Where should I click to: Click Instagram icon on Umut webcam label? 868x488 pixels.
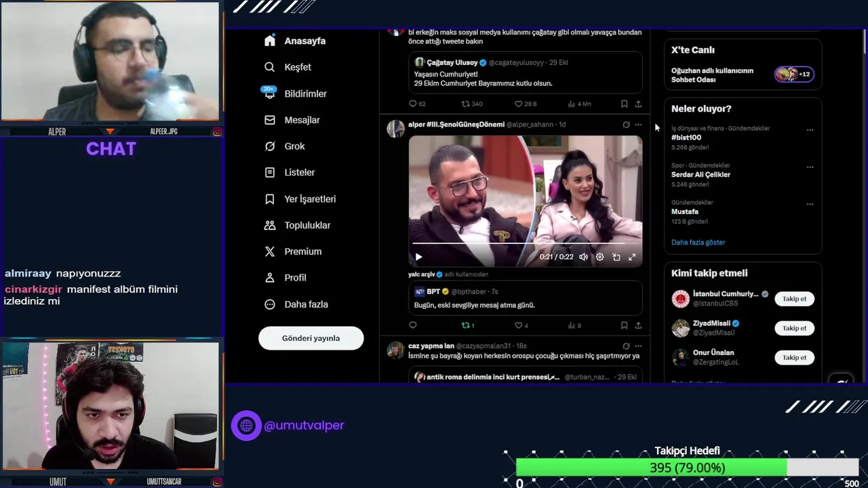pyautogui.click(x=217, y=481)
